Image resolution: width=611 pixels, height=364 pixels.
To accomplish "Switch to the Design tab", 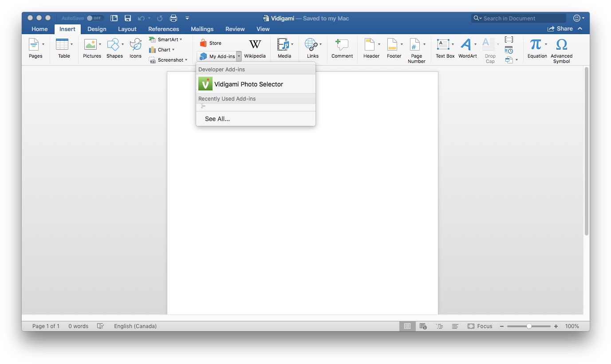I will pyautogui.click(x=97, y=29).
